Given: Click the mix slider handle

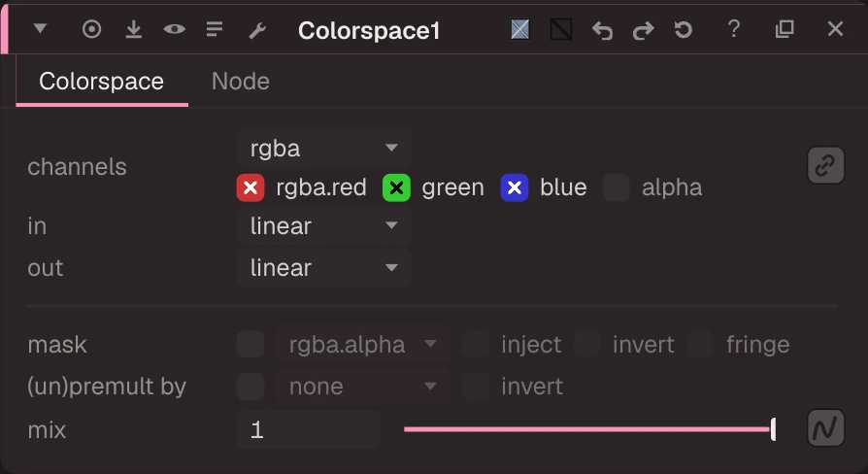Looking at the screenshot, I should click(774, 429).
